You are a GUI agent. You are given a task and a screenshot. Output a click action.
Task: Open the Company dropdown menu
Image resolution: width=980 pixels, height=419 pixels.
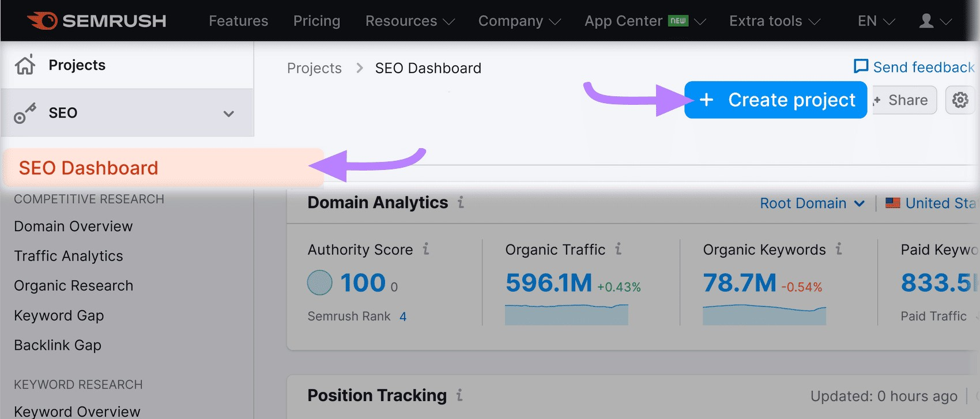click(x=519, y=21)
